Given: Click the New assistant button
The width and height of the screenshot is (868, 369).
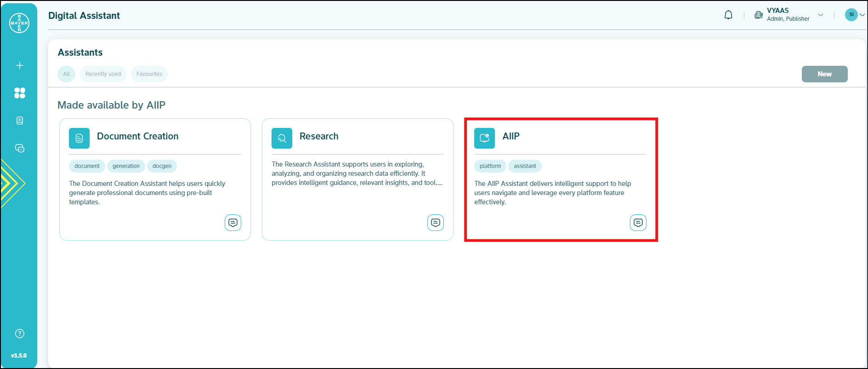Looking at the screenshot, I should (x=824, y=74).
